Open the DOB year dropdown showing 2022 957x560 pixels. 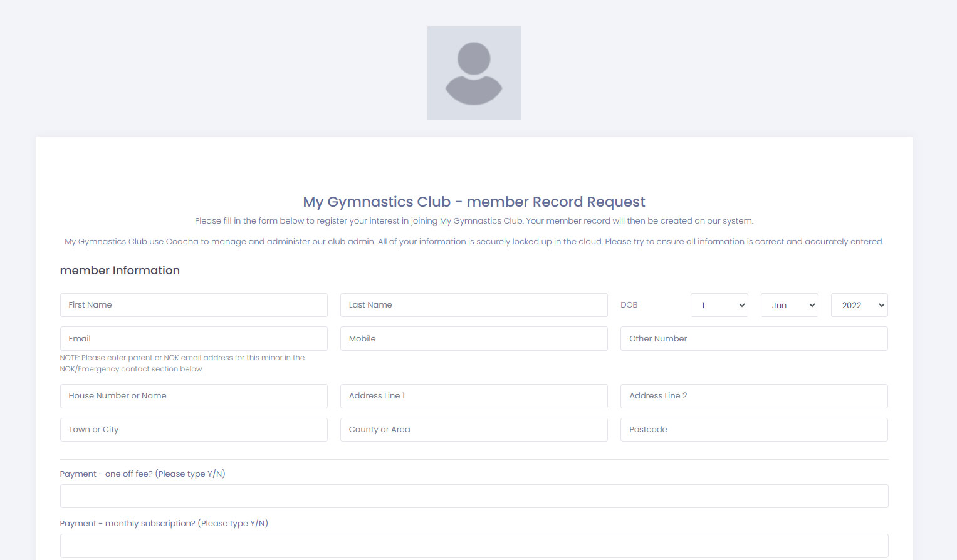(x=859, y=305)
